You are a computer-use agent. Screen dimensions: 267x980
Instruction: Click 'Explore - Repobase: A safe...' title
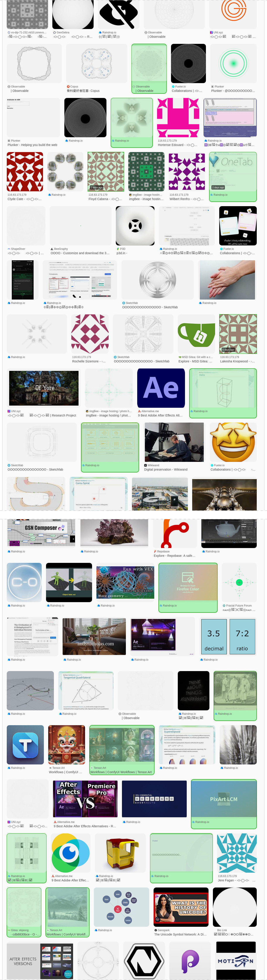174,556
